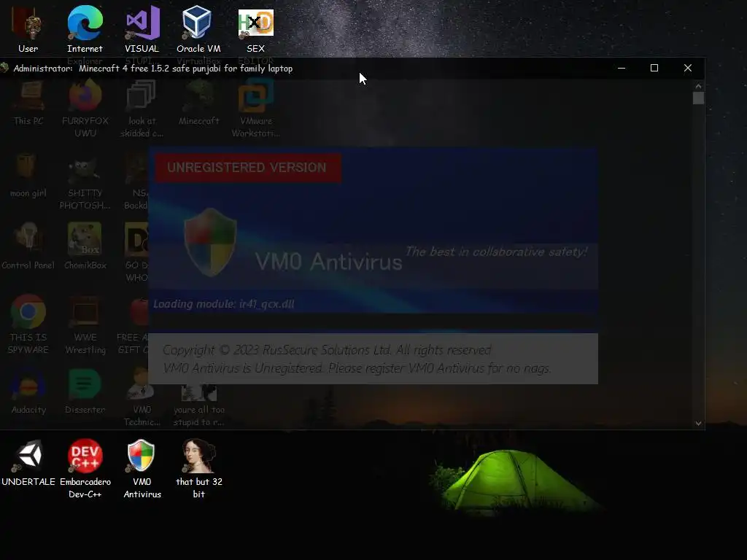This screenshot has width=747, height=560.
Task: Launch the ChomikBox desktop shortcut
Action: (x=85, y=246)
